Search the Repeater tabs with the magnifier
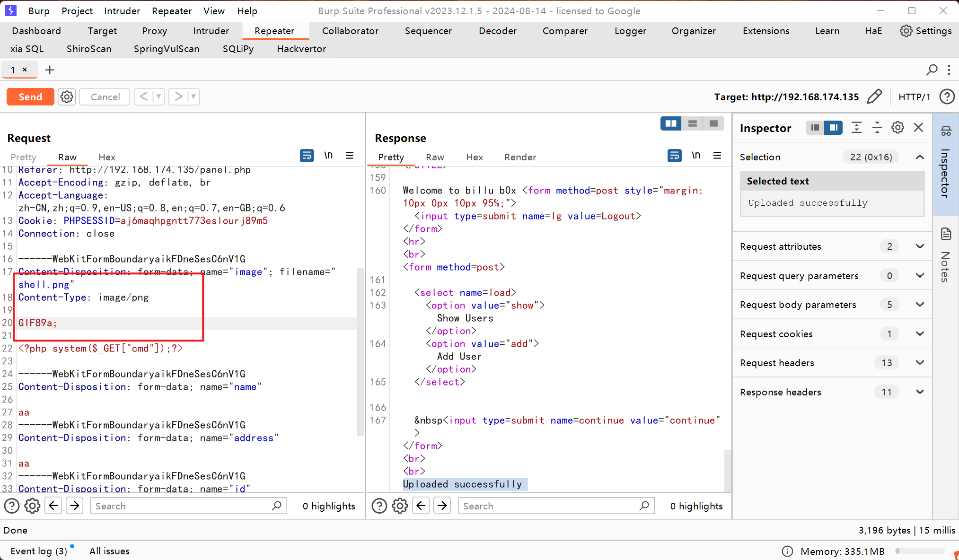The width and height of the screenshot is (959, 560). 932,70
